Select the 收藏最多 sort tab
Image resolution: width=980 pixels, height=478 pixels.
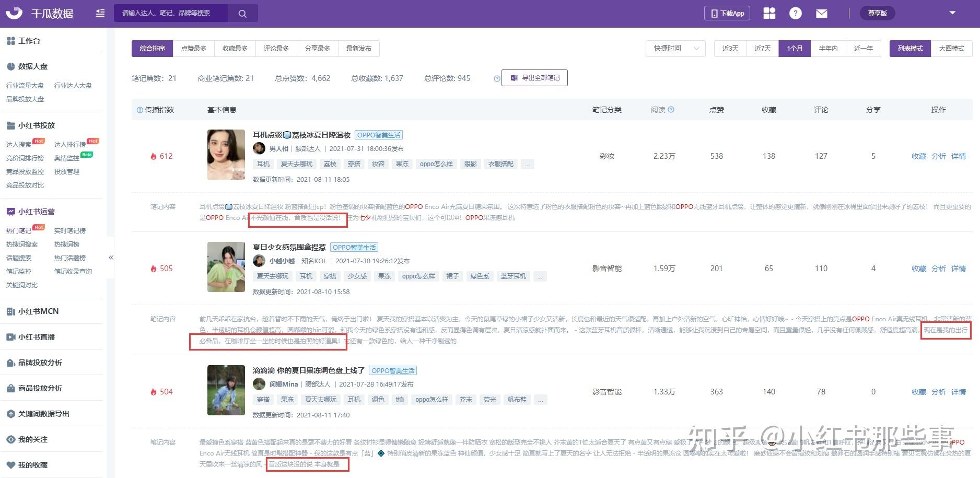pos(235,49)
